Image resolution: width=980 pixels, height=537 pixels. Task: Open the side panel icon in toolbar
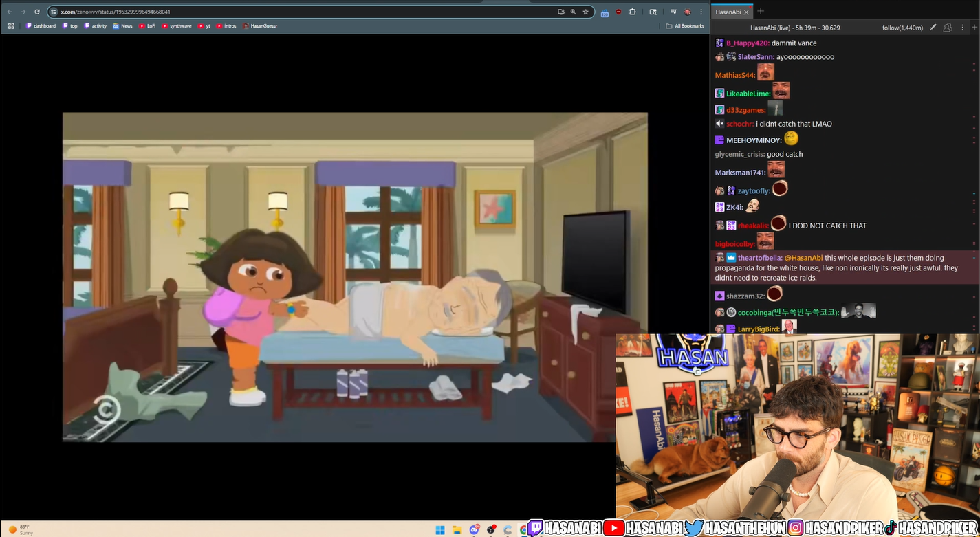click(653, 12)
